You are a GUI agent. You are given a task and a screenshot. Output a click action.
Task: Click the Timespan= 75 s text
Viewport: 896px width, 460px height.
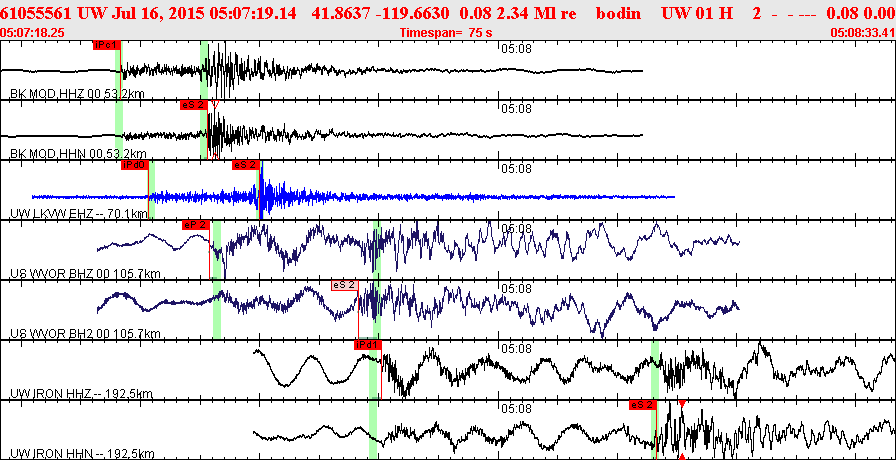[446, 33]
